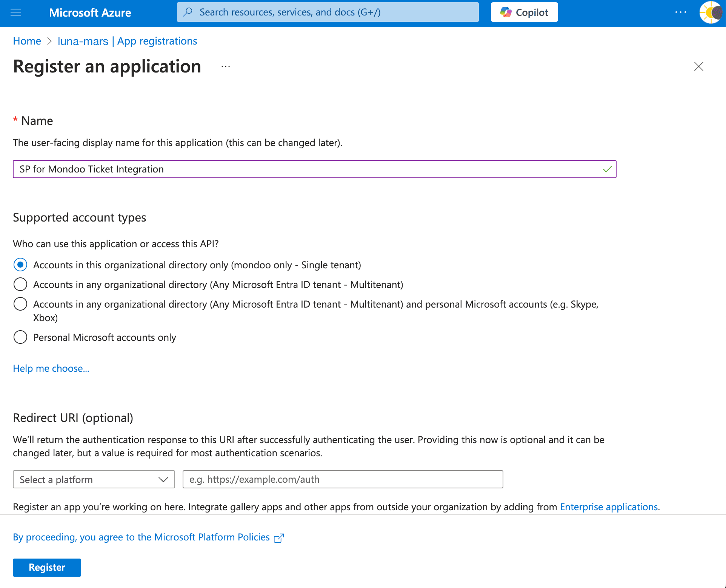
Task: Click the external link icon beside Microsoft Platform Policies
Action: (x=279, y=537)
